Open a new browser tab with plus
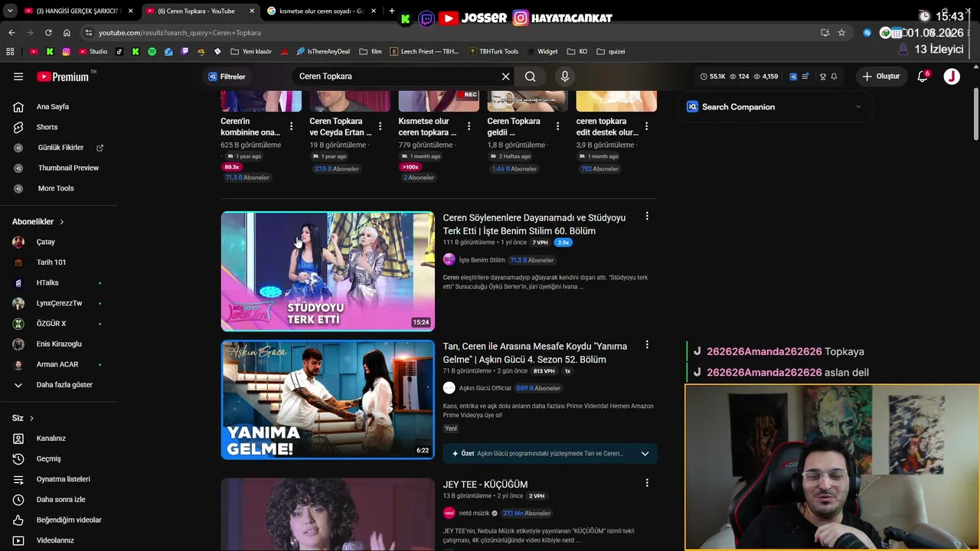 (x=392, y=11)
